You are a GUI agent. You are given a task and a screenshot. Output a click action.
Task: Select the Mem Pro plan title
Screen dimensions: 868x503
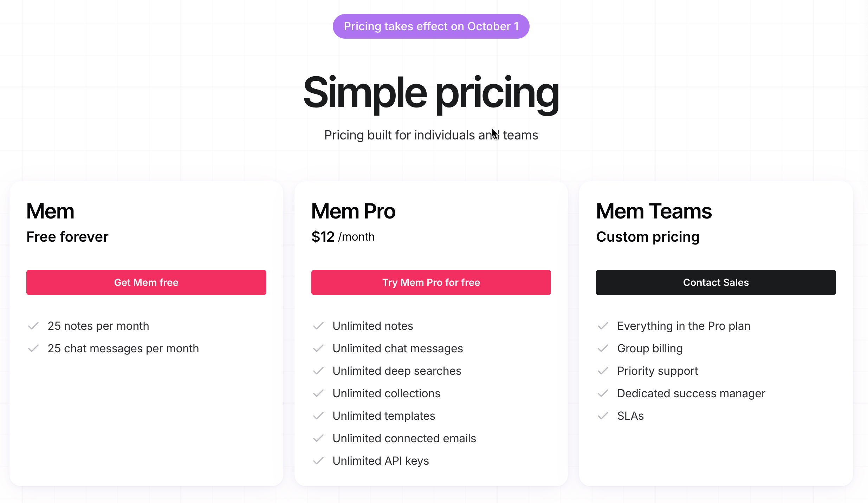point(353,211)
